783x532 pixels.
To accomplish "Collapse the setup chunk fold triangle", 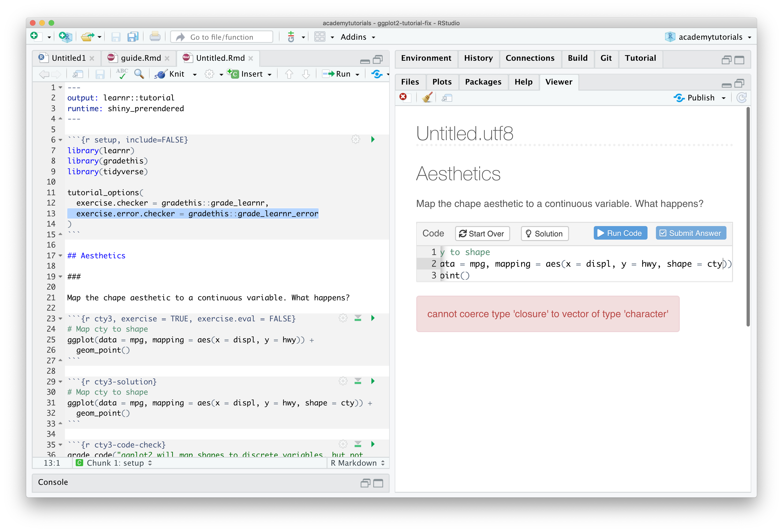I will tap(60, 140).
